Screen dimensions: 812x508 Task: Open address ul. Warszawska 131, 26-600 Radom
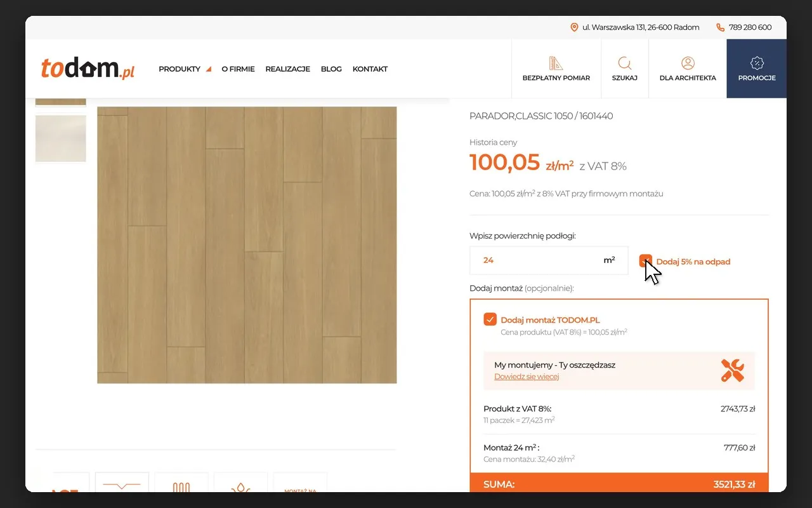point(641,27)
